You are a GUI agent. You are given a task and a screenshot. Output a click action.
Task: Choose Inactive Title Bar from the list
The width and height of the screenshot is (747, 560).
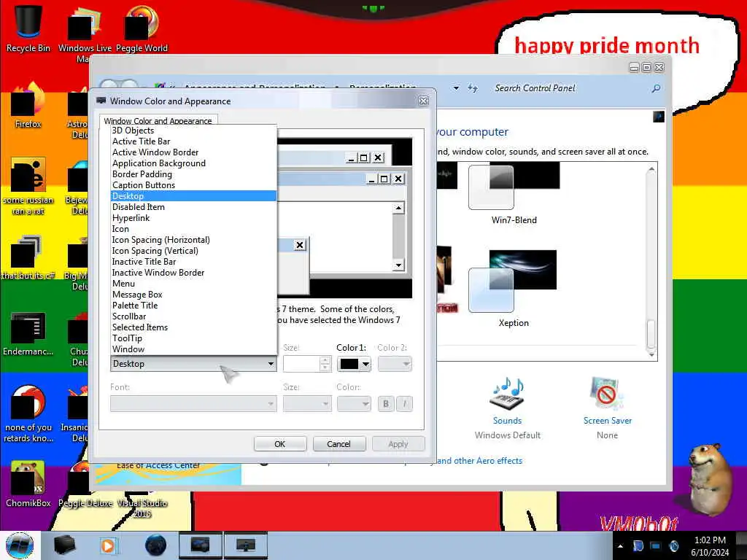(193, 262)
